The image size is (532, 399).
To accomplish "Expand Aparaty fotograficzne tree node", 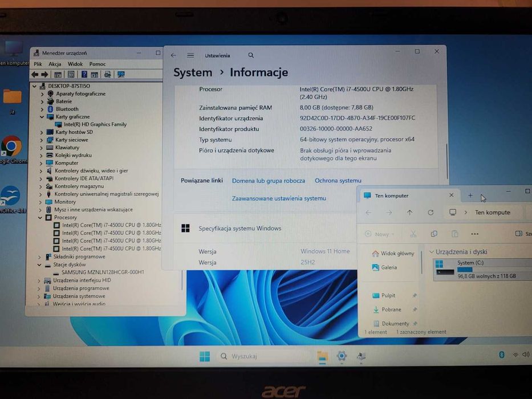I will coord(42,94).
